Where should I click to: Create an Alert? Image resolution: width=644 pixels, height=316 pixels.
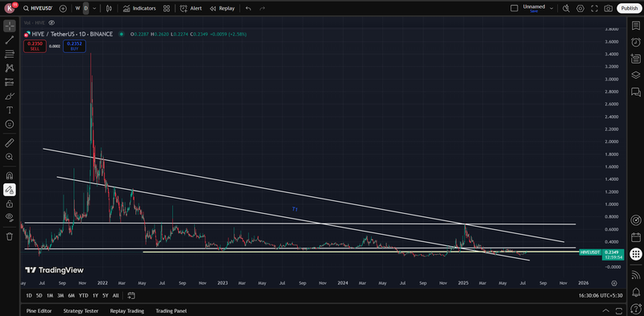point(191,8)
